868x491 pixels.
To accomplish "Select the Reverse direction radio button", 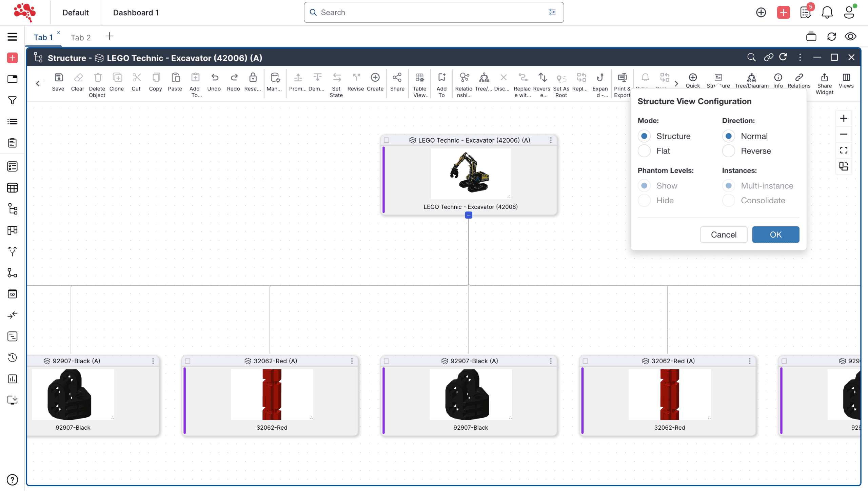I will tap(729, 151).
